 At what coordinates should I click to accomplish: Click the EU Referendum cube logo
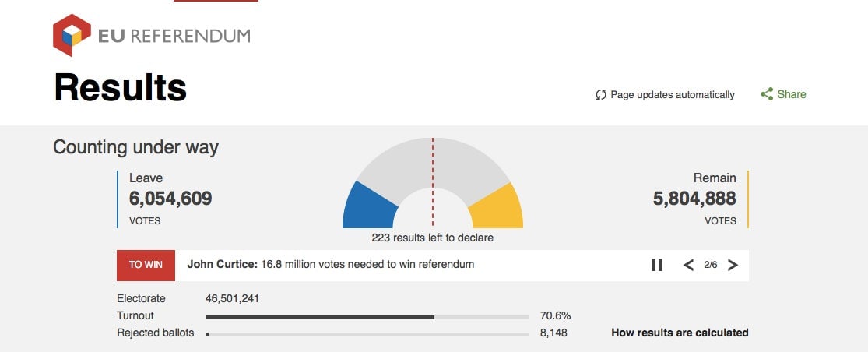tap(72, 35)
